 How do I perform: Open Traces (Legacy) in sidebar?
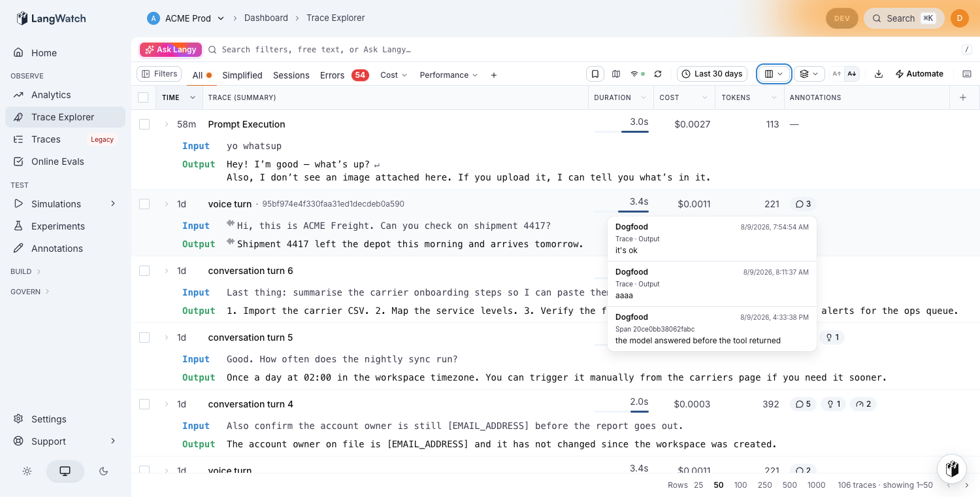[65, 139]
